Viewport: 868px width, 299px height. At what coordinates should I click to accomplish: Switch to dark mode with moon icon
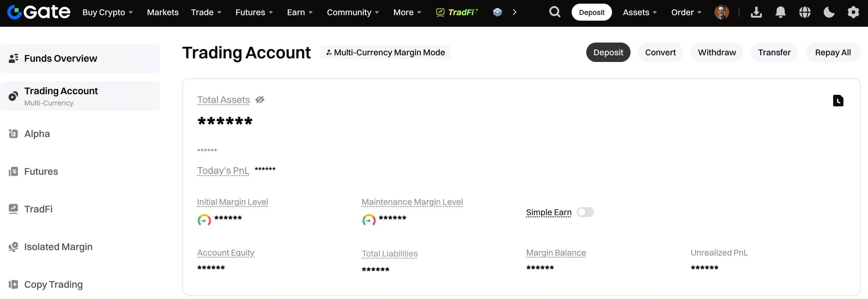click(829, 12)
